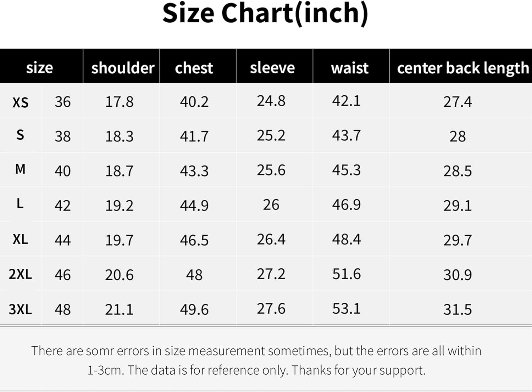Click the 'center back length' header
Image resolution: width=532 pixels, height=392 pixels.
(463, 68)
